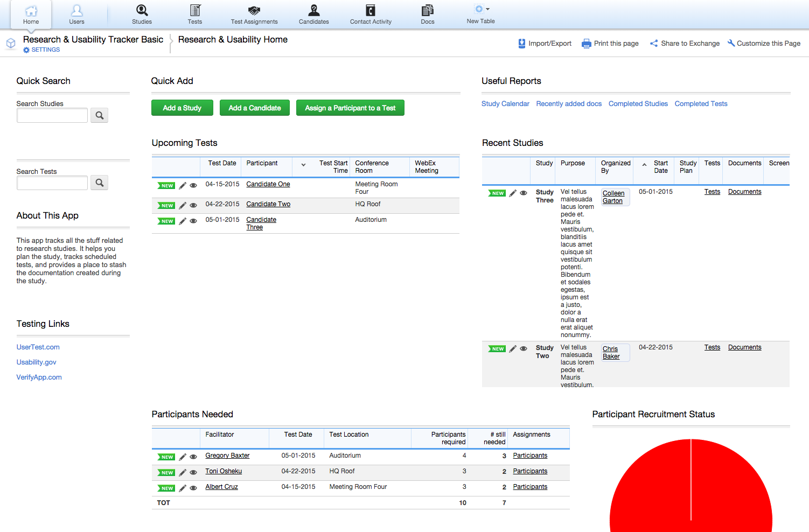Click the app cube icon beside title
The width and height of the screenshot is (809, 532).
pyautogui.click(x=11, y=43)
